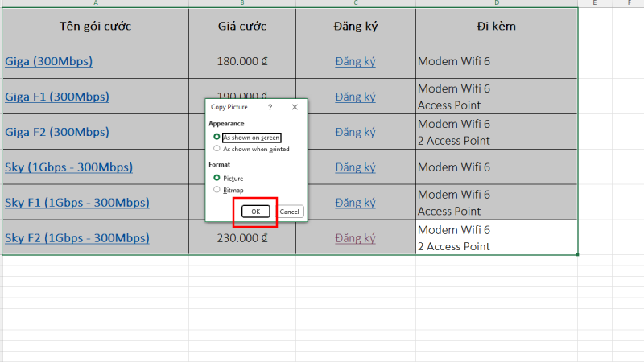
Task: Follow the Sky F1 (1Gbps - 300Mbps) link
Action: [76, 203]
